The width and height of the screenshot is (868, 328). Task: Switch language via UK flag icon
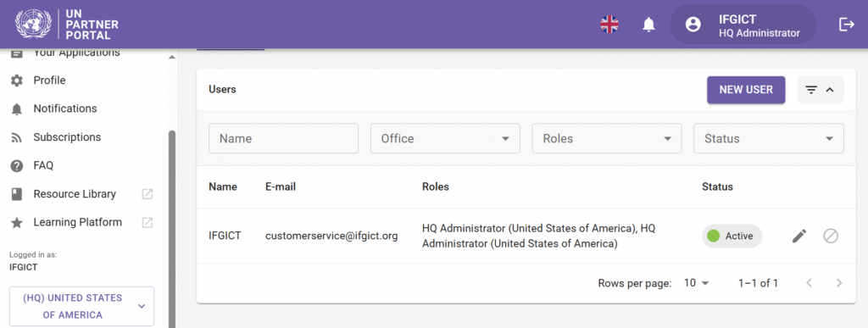coord(609,25)
